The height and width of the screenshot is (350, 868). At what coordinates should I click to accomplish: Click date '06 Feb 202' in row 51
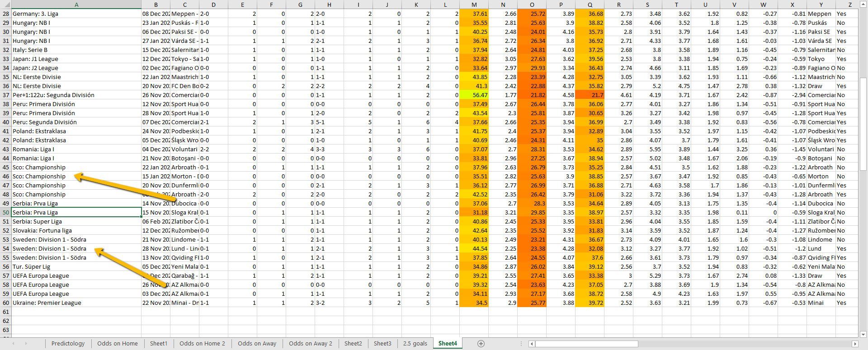tap(156, 221)
